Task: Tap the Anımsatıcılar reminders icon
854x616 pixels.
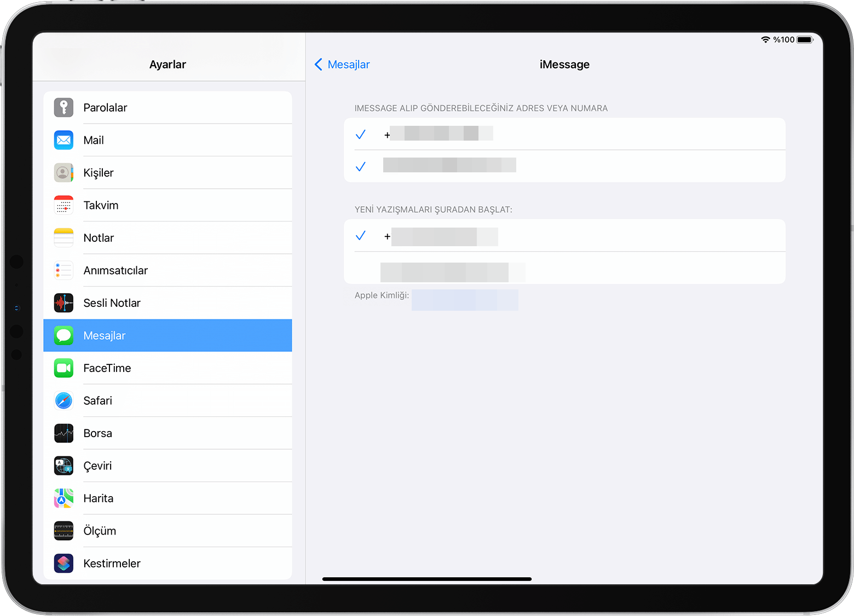Action: click(x=64, y=270)
